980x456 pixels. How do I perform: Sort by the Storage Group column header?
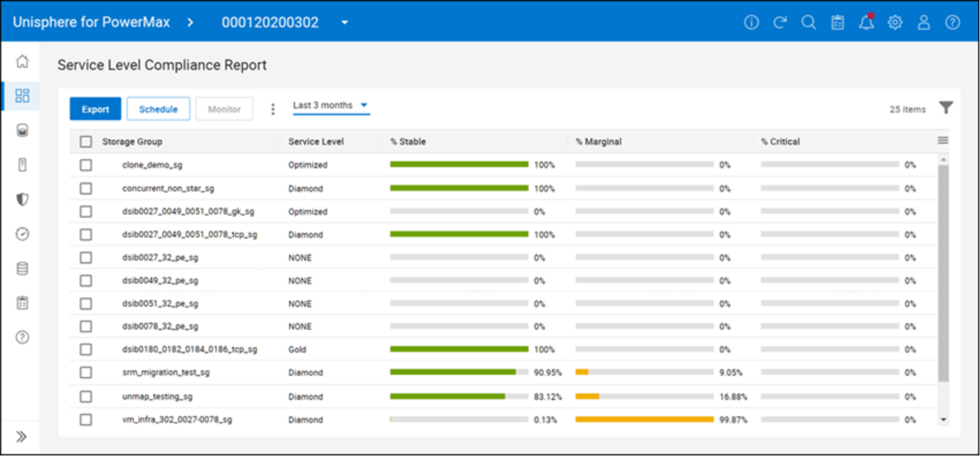coord(132,142)
